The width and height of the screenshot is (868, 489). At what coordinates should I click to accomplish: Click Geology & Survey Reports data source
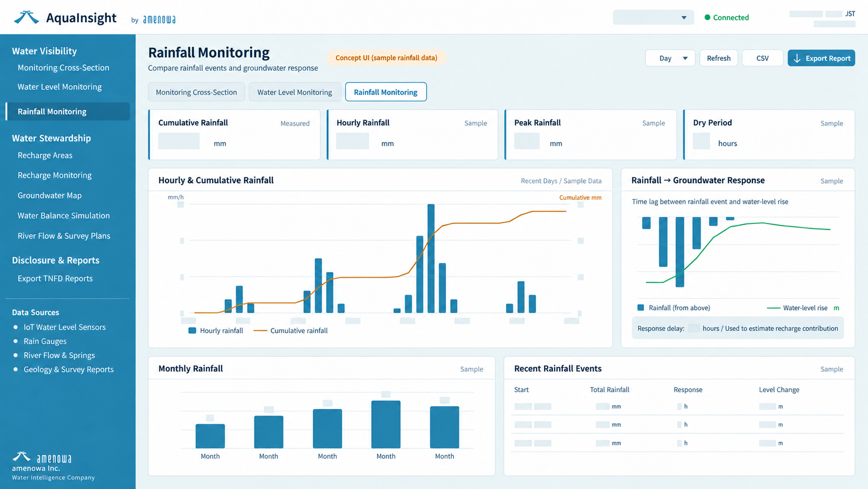[x=69, y=369]
